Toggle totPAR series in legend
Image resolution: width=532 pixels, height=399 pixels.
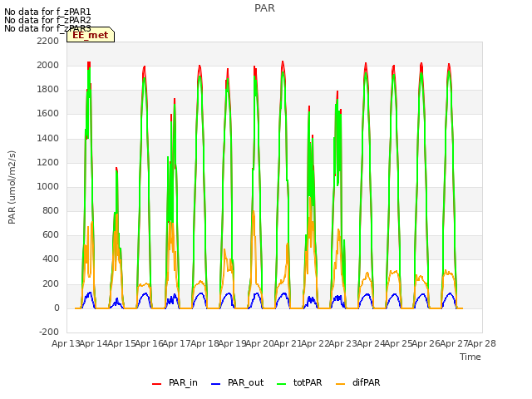click(299, 382)
